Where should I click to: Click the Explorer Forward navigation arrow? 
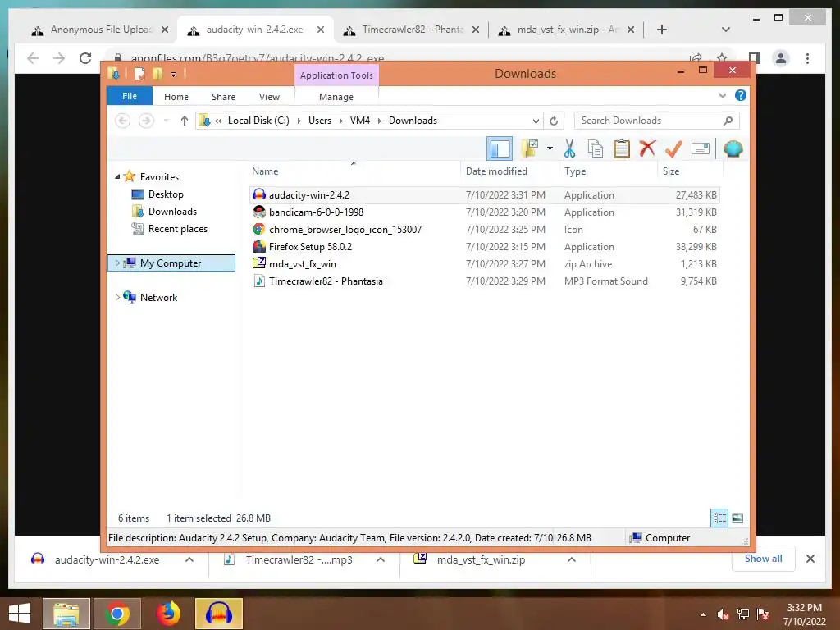(x=146, y=121)
